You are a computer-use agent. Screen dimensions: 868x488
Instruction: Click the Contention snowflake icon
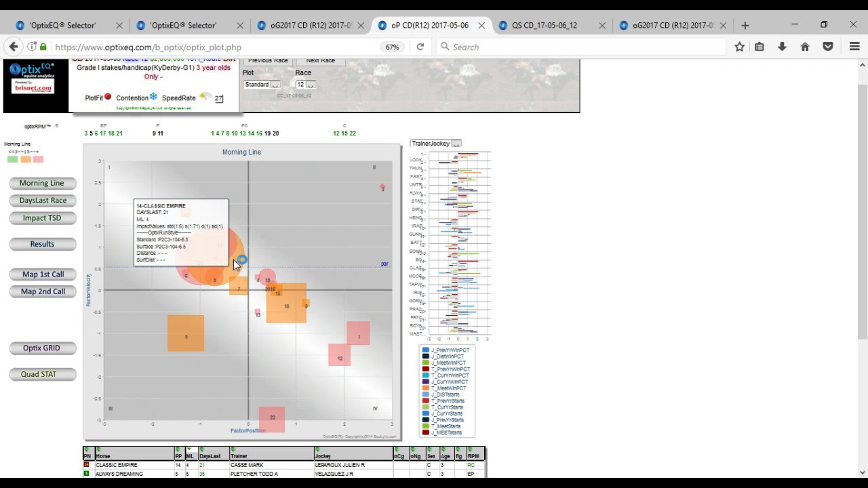coord(153,97)
